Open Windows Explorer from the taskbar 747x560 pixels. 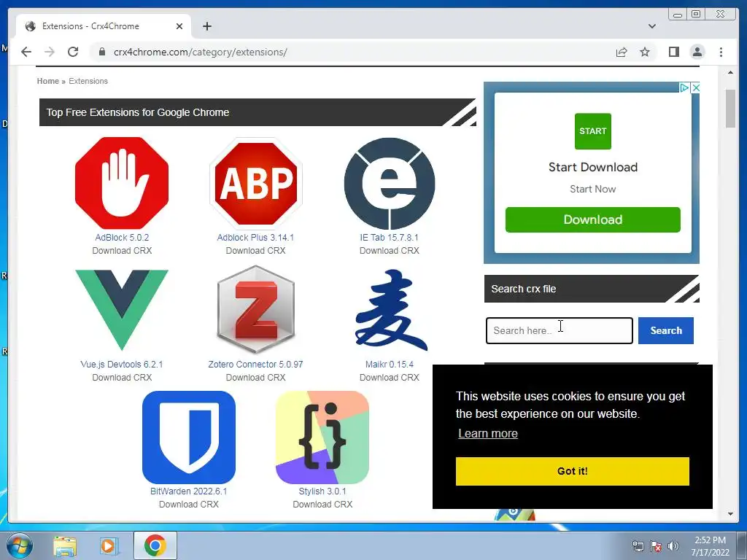point(65,545)
